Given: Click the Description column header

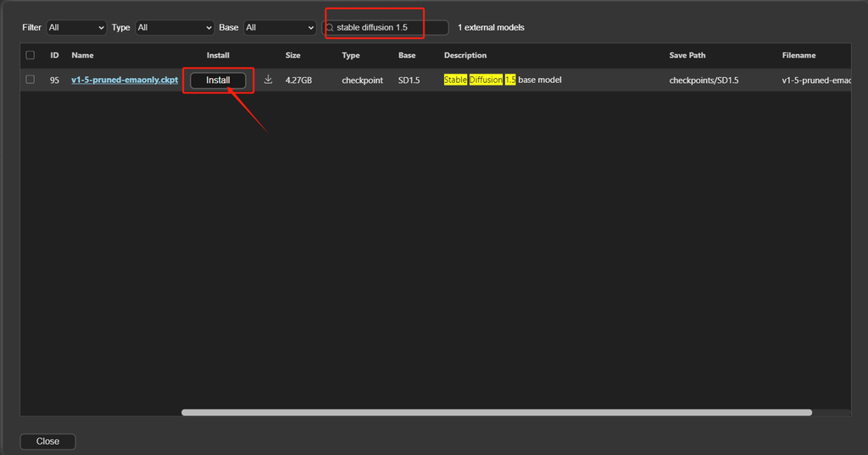Looking at the screenshot, I should [465, 55].
